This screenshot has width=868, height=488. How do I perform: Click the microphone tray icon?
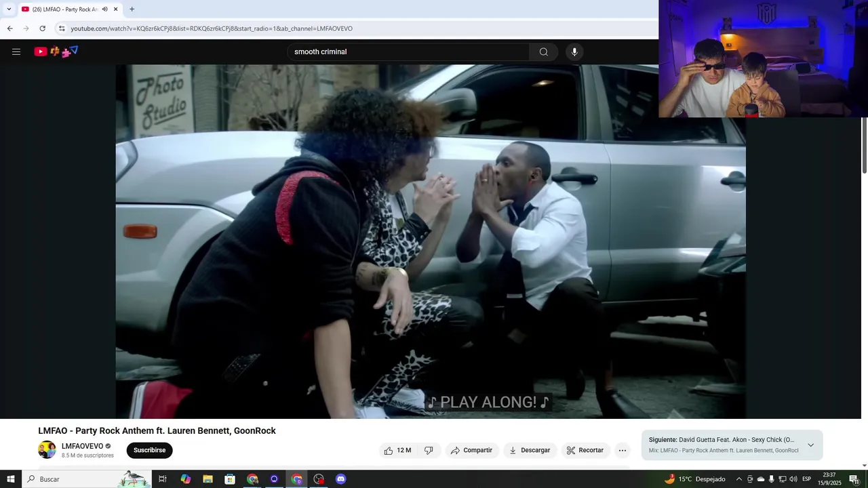771,479
